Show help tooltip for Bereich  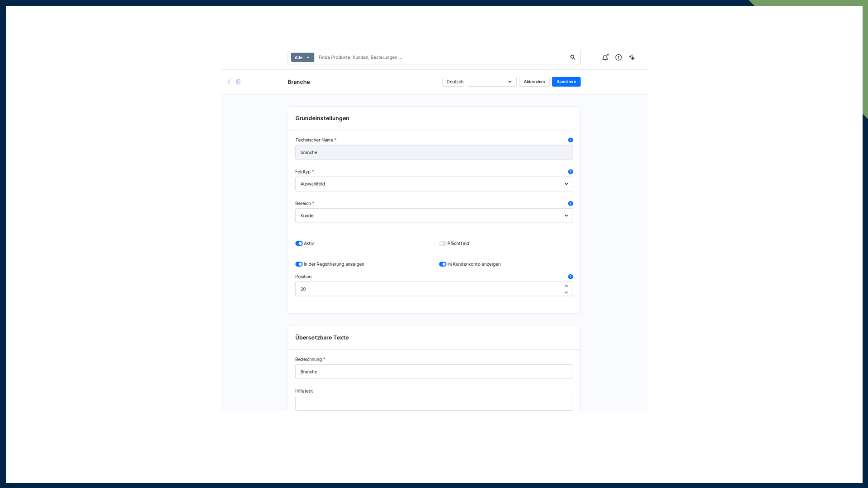pyautogui.click(x=571, y=203)
